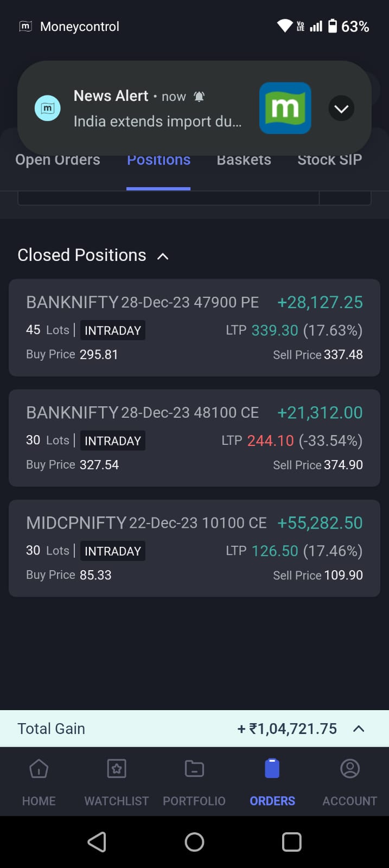This screenshot has width=389, height=868.
Task: Tap the small Moneycontrol notification app icon
Action: tap(48, 108)
